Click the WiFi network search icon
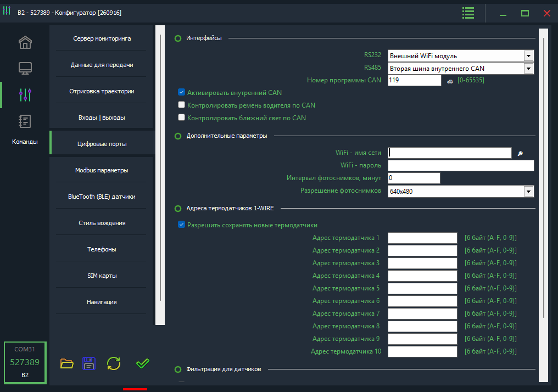The image size is (558, 392). point(520,153)
